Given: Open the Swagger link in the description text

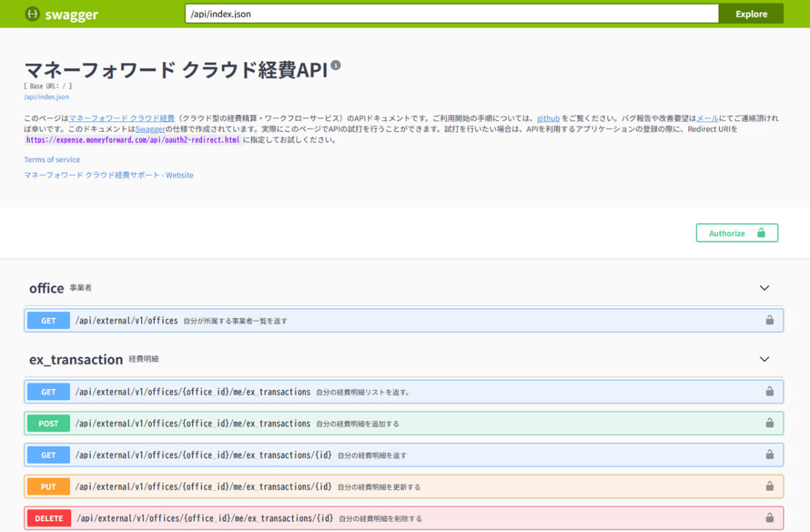Looking at the screenshot, I should pos(150,129).
